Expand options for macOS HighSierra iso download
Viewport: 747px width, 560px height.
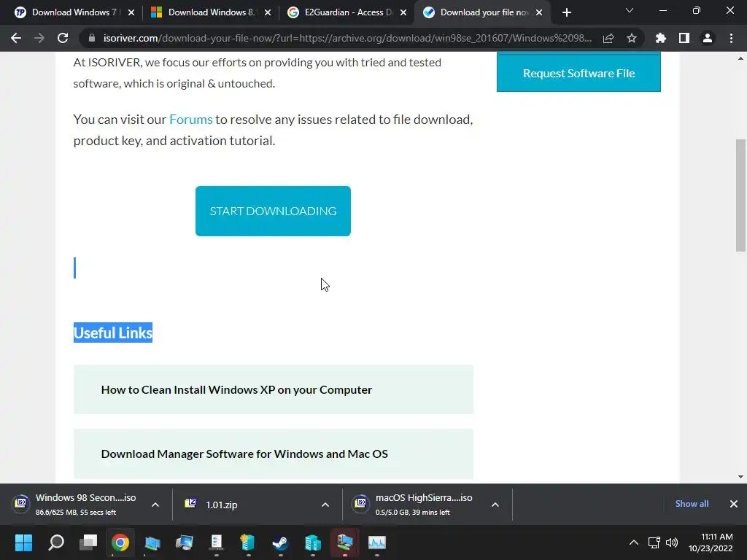[495, 505]
